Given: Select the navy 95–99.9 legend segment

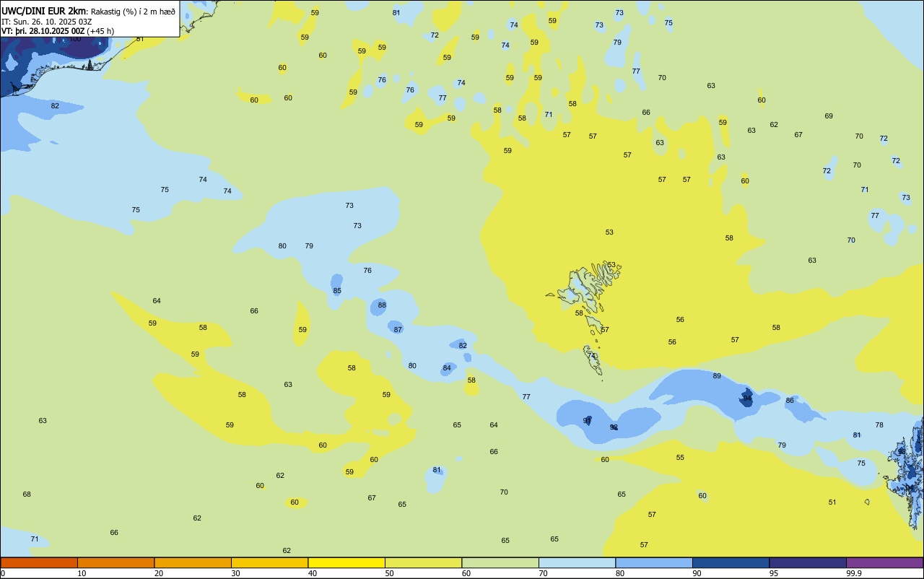Looking at the screenshot, I should [808, 562].
